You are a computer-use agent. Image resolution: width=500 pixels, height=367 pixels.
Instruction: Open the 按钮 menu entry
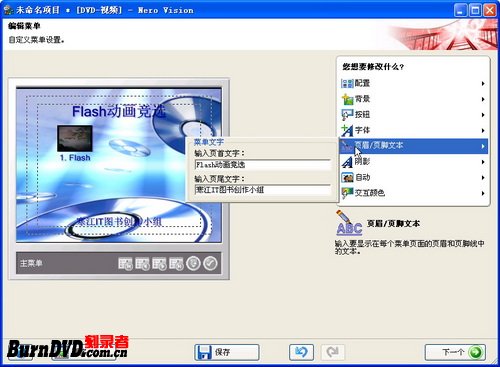coord(414,115)
